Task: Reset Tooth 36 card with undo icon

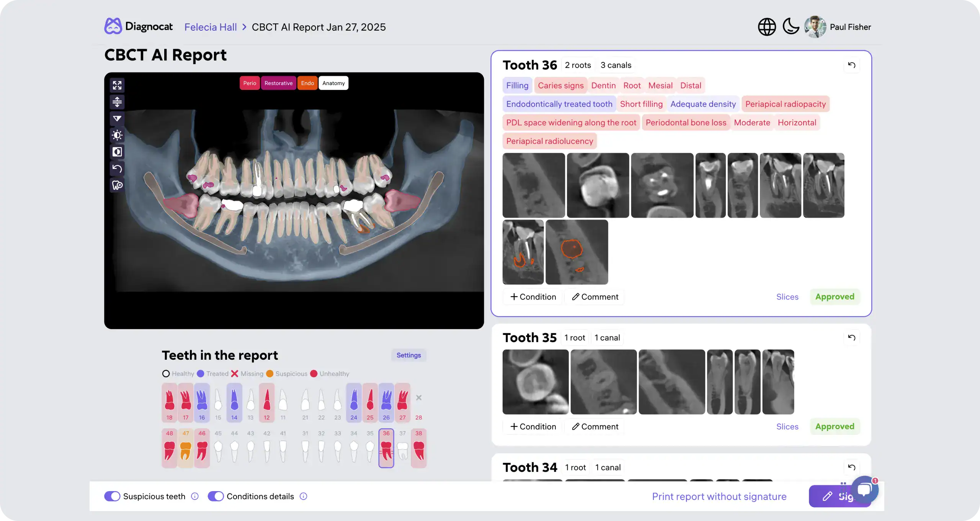Action: click(851, 65)
